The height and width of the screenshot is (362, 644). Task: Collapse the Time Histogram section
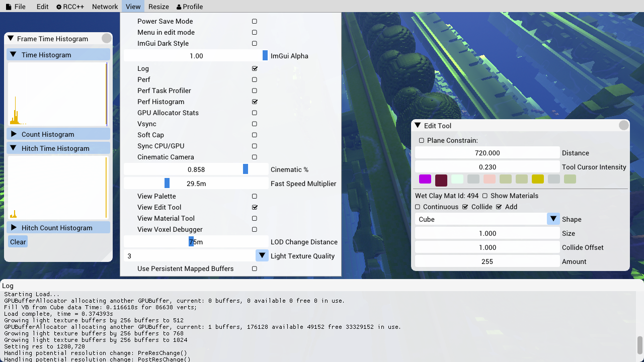coord(58,55)
